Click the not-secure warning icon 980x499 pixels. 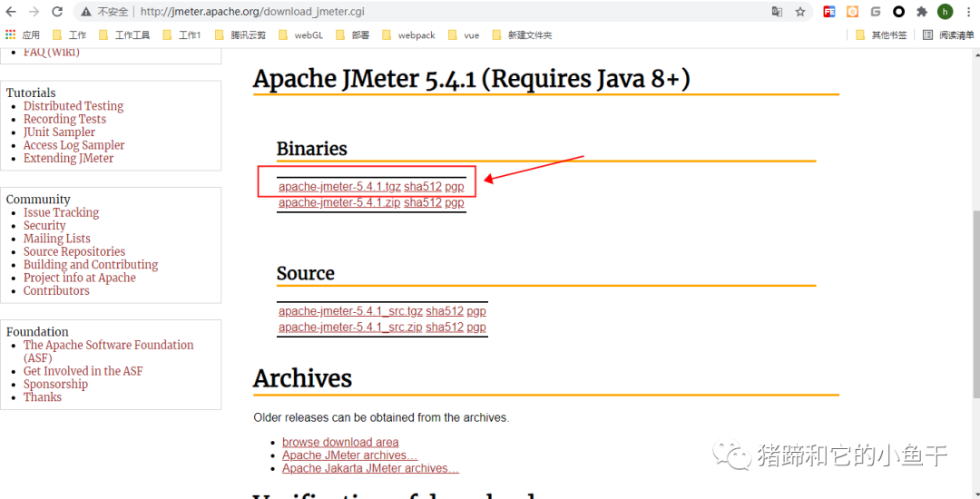(86, 12)
